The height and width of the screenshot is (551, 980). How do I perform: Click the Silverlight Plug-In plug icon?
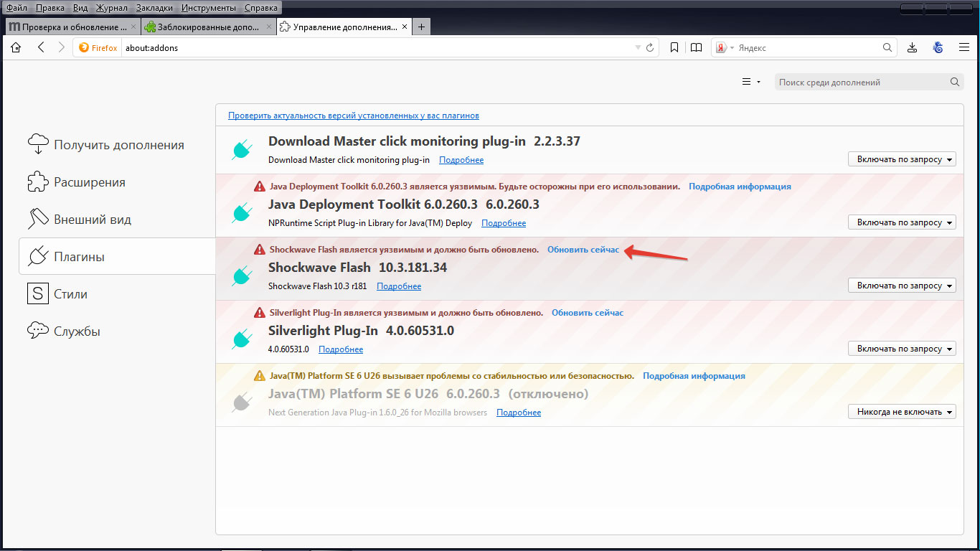pyautogui.click(x=241, y=339)
